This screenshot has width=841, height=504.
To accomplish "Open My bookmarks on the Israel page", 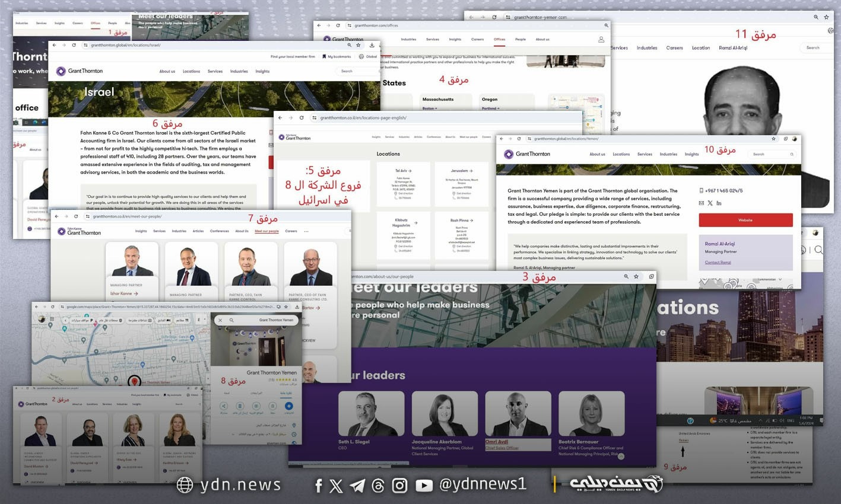I will click(x=337, y=57).
